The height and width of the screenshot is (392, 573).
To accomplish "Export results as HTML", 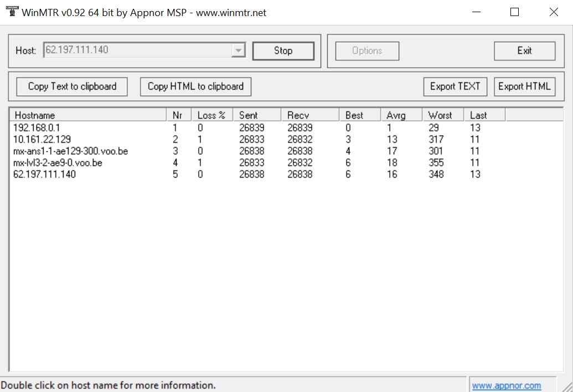I will click(x=524, y=86).
